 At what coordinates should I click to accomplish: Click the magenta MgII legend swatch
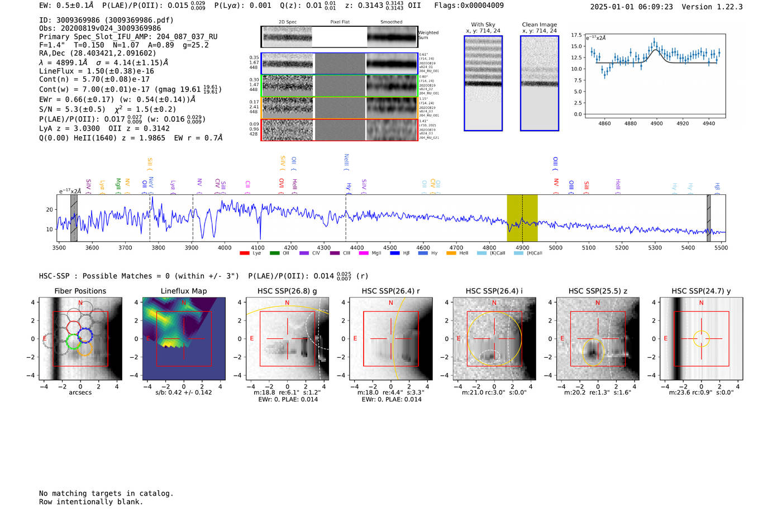point(364,253)
